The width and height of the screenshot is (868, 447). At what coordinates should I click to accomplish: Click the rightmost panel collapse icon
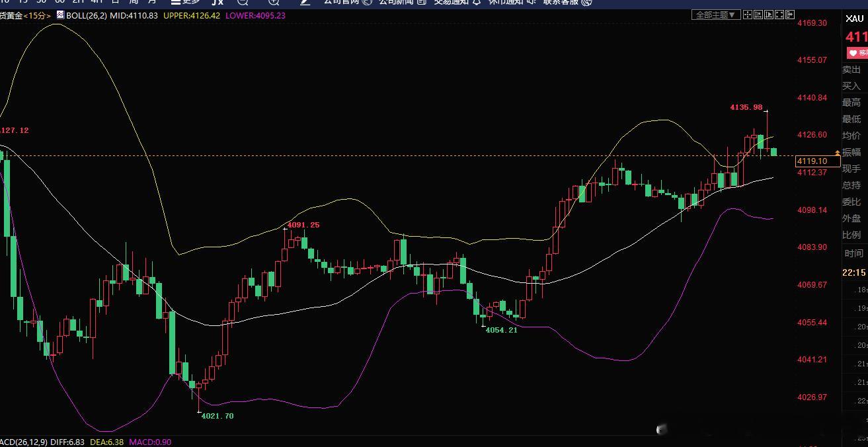(x=790, y=15)
